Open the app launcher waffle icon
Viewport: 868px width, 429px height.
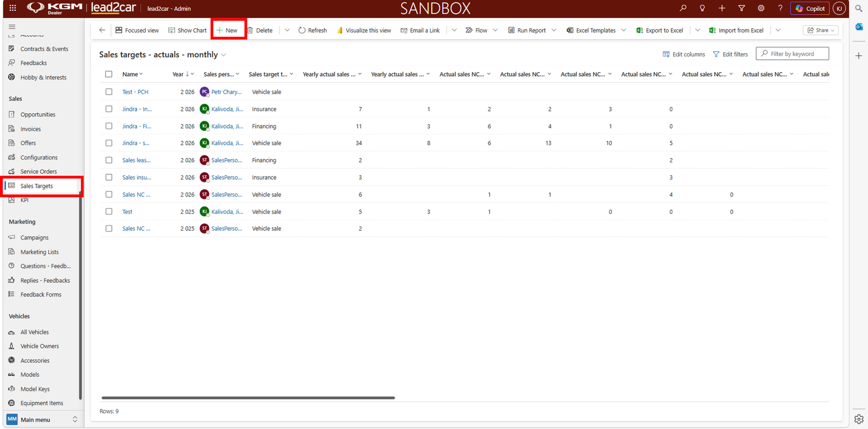[x=12, y=8]
